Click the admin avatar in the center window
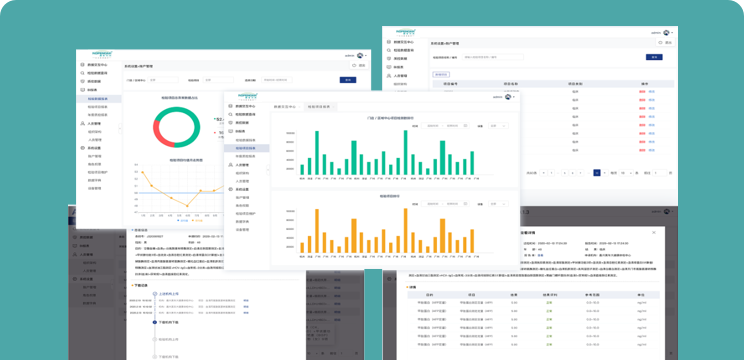The width and height of the screenshot is (744, 360). [508, 97]
